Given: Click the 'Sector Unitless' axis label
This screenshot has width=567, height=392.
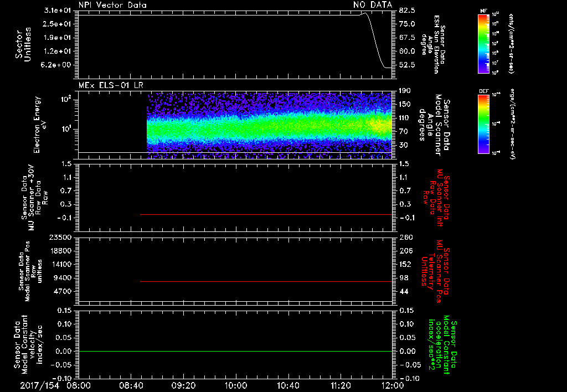Looking at the screenshot, I should pos(23,44).
